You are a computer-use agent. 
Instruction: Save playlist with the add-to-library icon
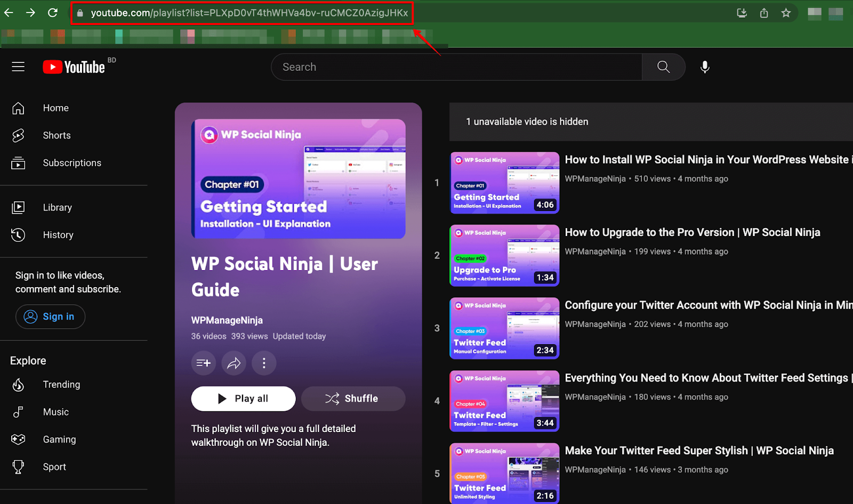204,363
